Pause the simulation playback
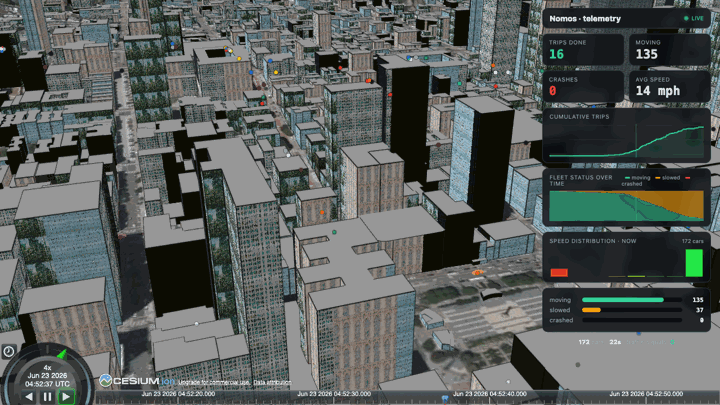This screenshot has width=720, height=405. [x=47, y=397]
